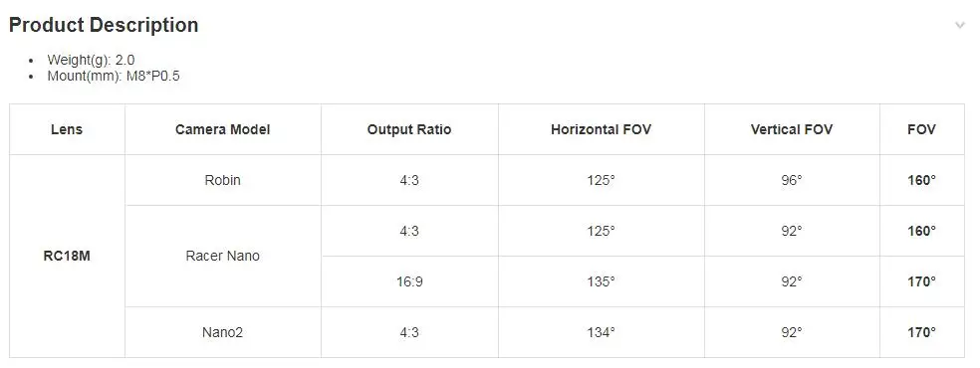
Task: Select the Robin camera model cell
Action: point(222,180)
